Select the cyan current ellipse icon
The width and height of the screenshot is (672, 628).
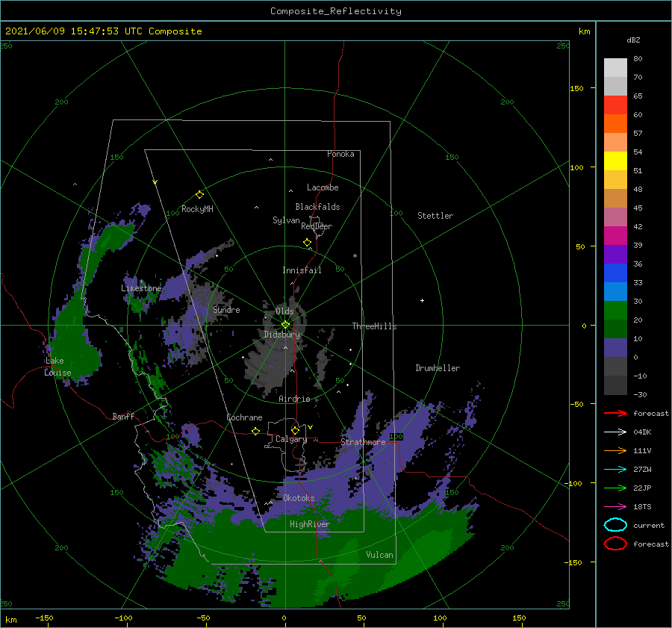click(615, 525)
